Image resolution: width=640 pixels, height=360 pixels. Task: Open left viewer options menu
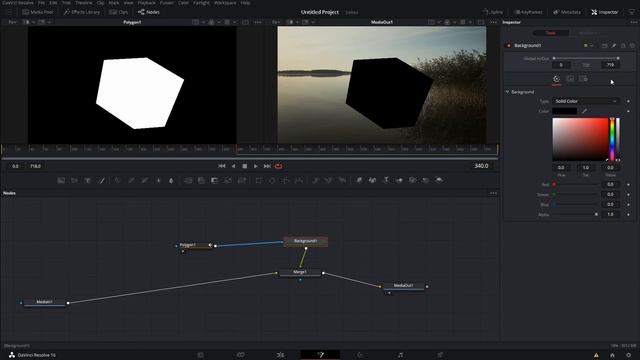[258, 22]
